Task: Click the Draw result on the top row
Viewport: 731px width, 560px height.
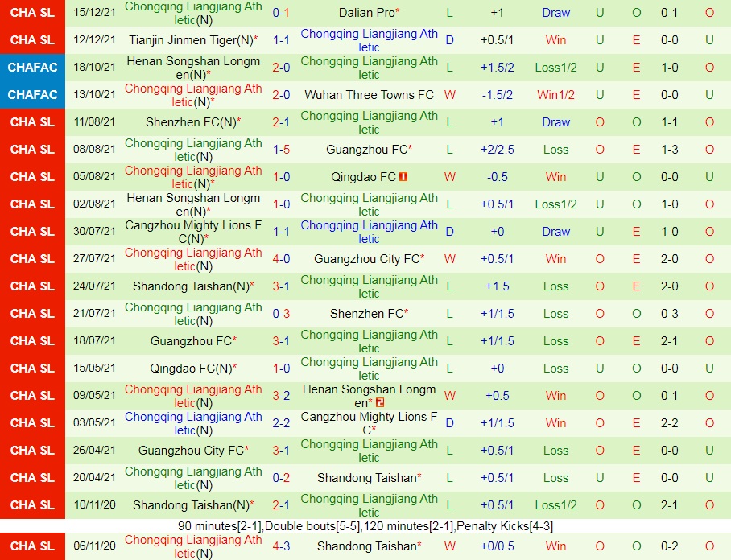Action: pyautogui.click(x=555, y=12)
